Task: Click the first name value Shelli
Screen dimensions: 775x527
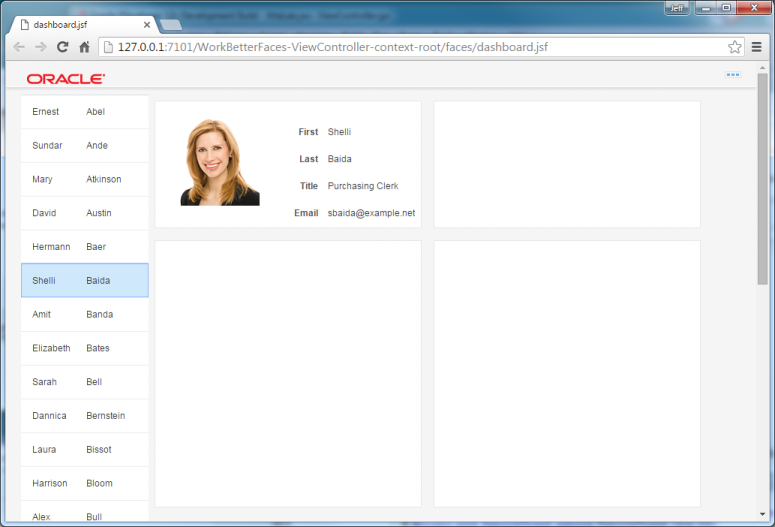Action: [x=339, y=132]
